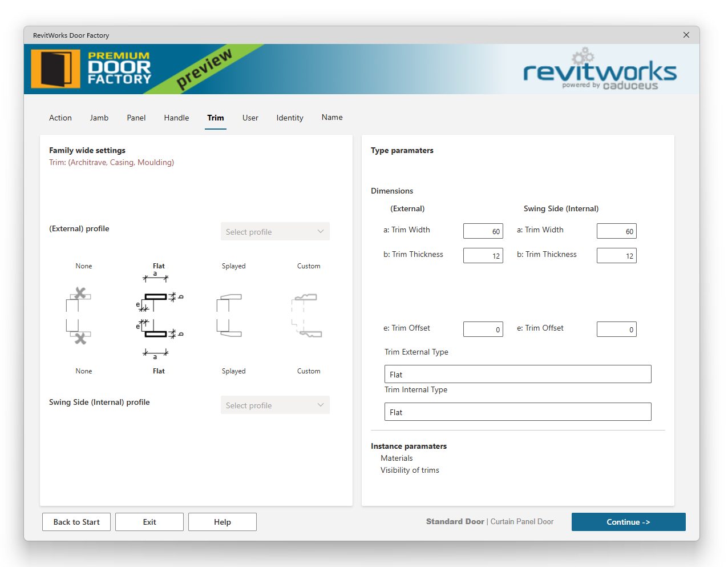Choose the Flat trim profile diagram
This screenshot has height=567, width=728.
(158, 316)
